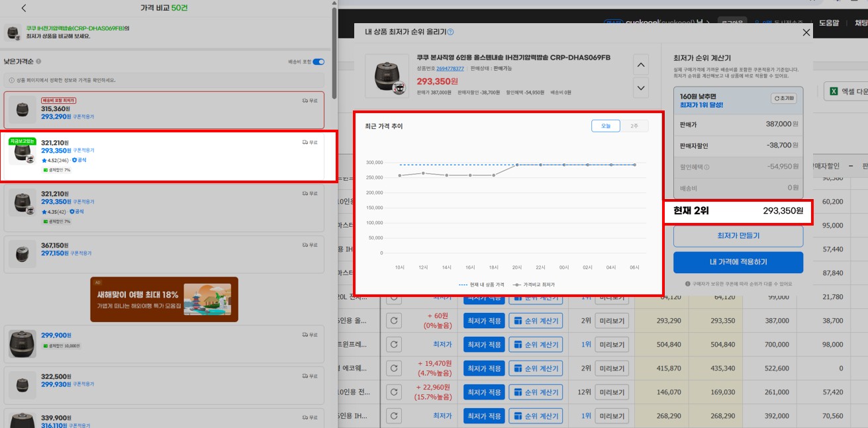Click the info icon beside 할인혜택
Screen dimensions: 868x428
(707, 167)
